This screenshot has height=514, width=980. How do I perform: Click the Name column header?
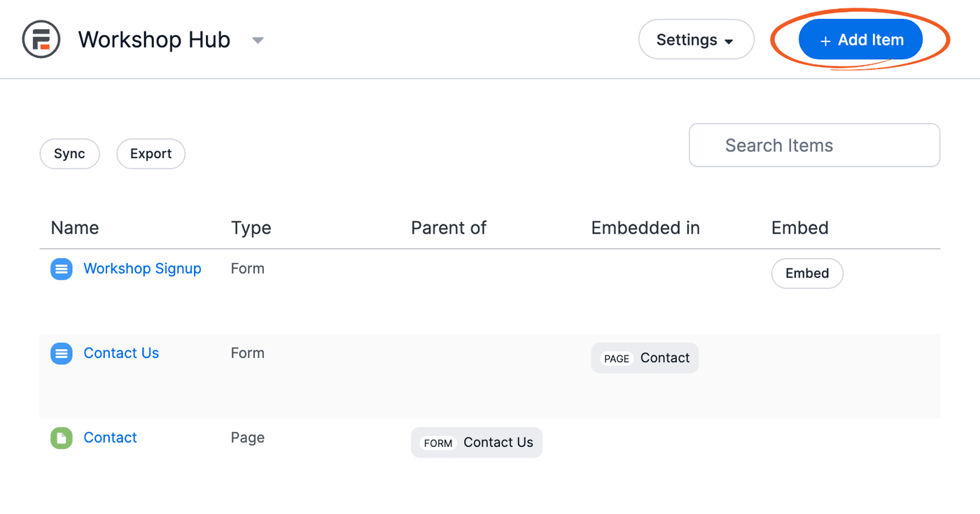pyautogui.click(x=75, y=228)
